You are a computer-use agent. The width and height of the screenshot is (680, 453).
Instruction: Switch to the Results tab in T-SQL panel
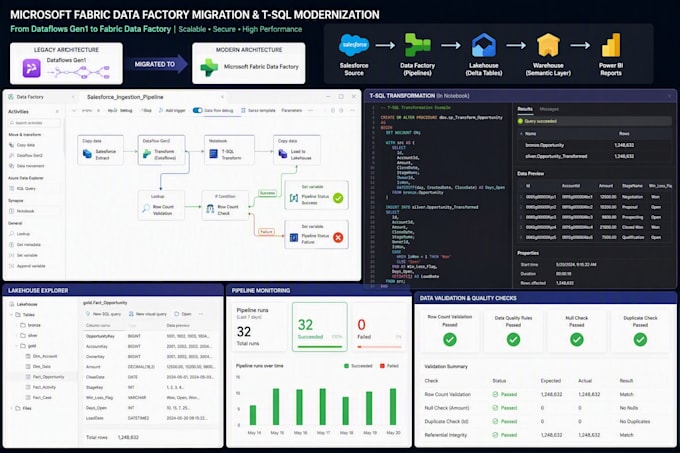click(x=525, y=109)
